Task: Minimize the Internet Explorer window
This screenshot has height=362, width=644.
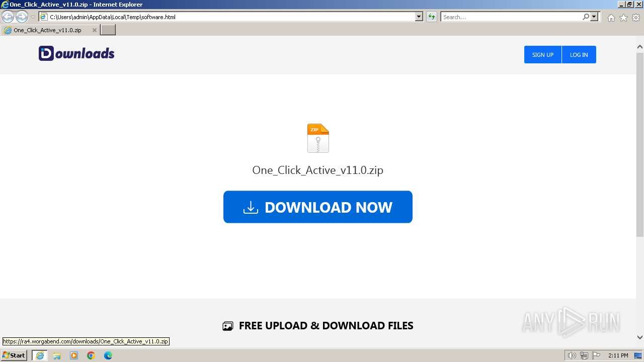Action: click(x=621, y=5)
